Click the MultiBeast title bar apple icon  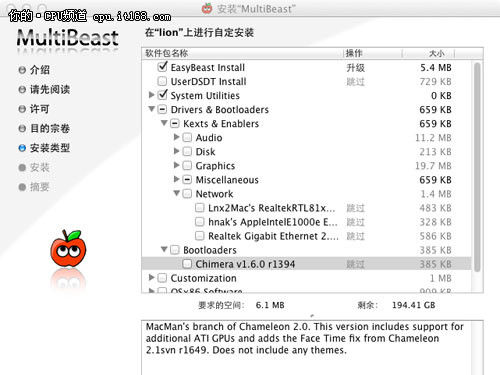(x=207, y=8)
